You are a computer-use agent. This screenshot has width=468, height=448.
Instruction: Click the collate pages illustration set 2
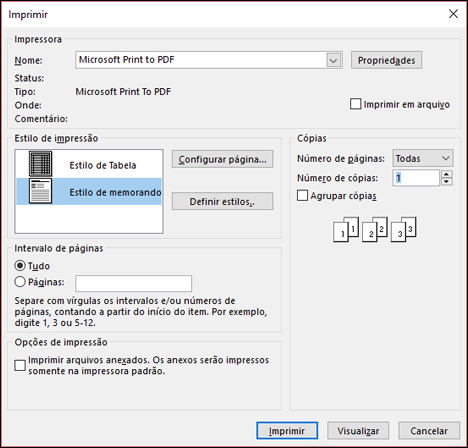[375, 229]
